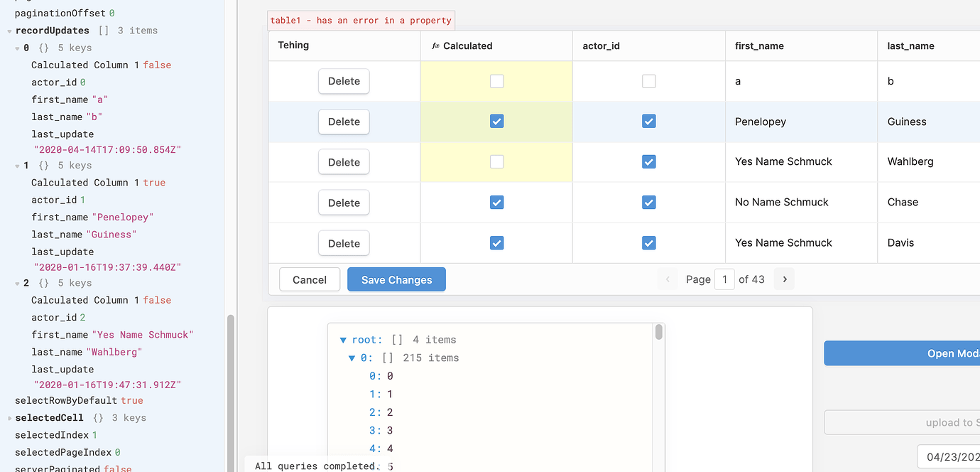
Task: Click the page number input field
Action: point(724,279)
